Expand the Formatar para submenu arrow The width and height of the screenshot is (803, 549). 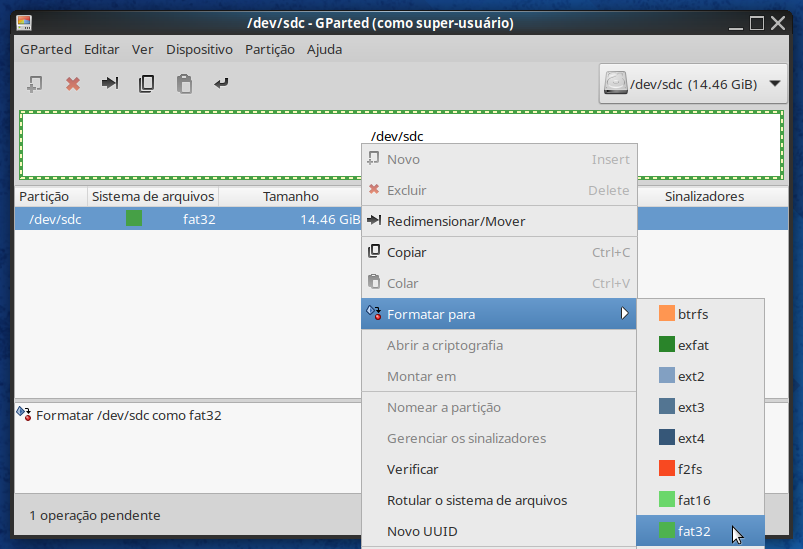[x=624, y=313]
